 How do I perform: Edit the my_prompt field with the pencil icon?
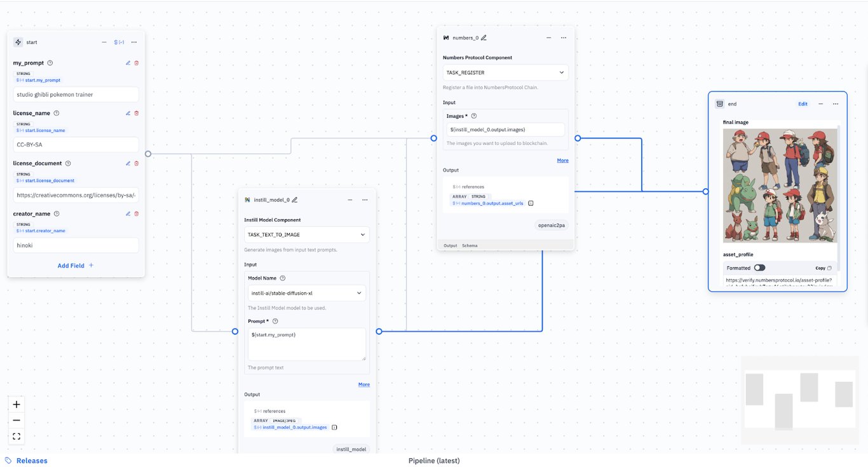tap(128, 63)
